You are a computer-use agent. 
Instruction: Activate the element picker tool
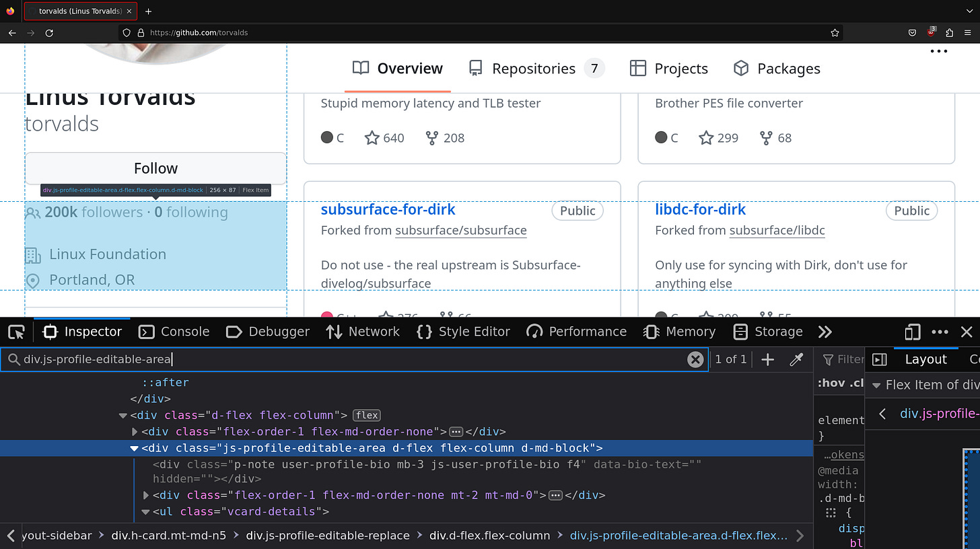[16, 331]
